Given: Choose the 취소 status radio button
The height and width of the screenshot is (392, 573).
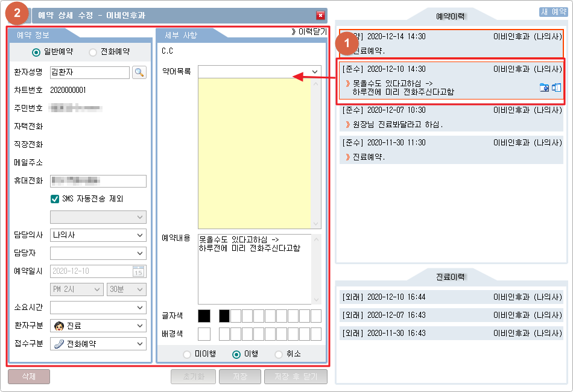Looking at the screenshot, I should [279, 355].
